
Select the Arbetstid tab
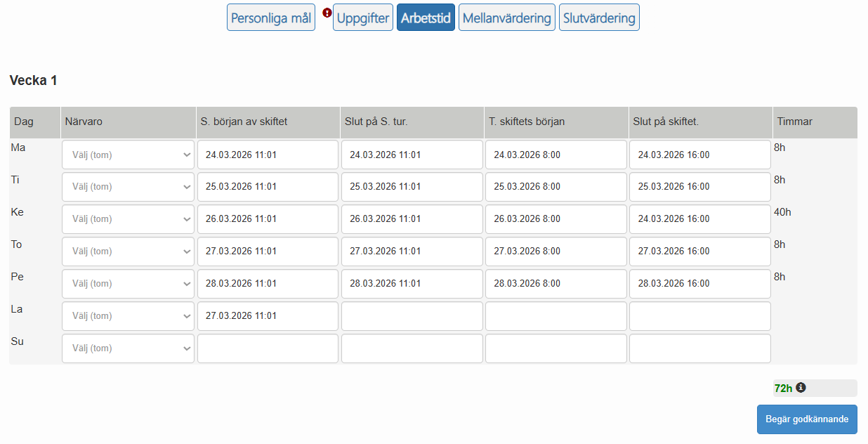pyautogui.click(x=425, y=17)
